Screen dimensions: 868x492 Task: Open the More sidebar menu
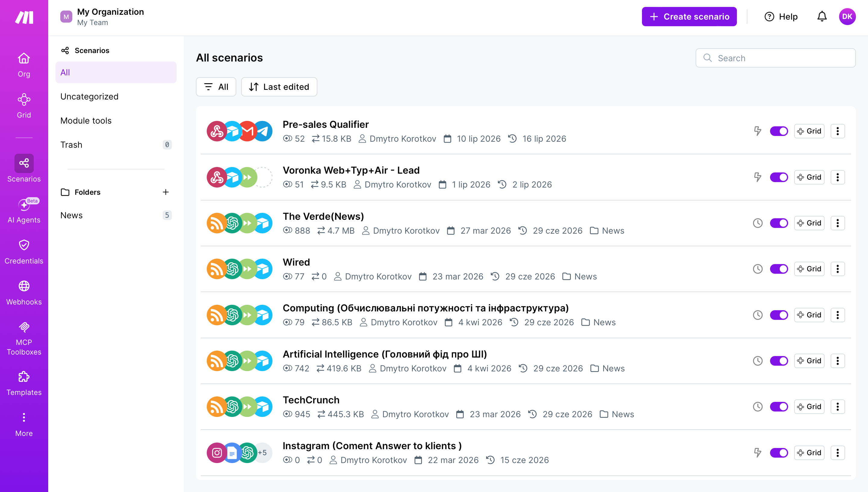pos(24,424)
